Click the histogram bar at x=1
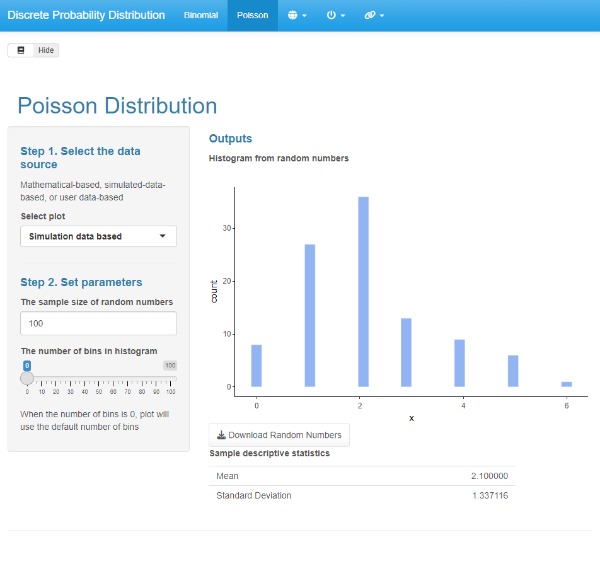The image size is (600, 573). point(310,315)
